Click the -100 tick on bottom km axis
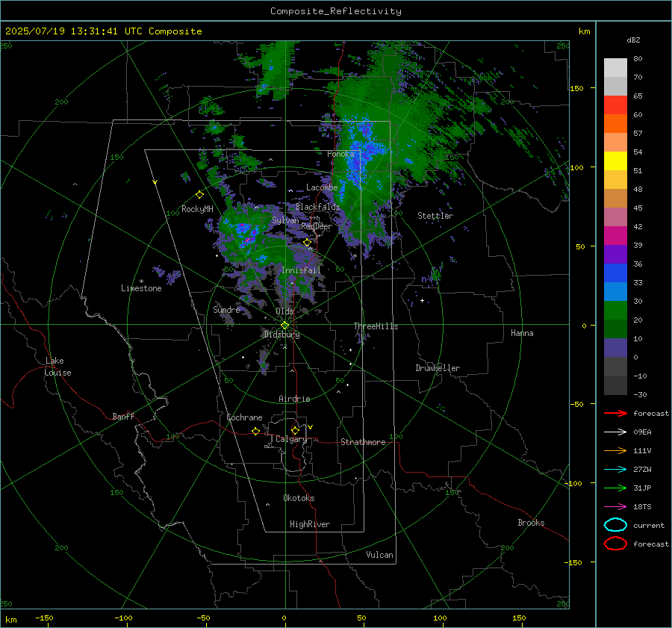 [123, 618]
